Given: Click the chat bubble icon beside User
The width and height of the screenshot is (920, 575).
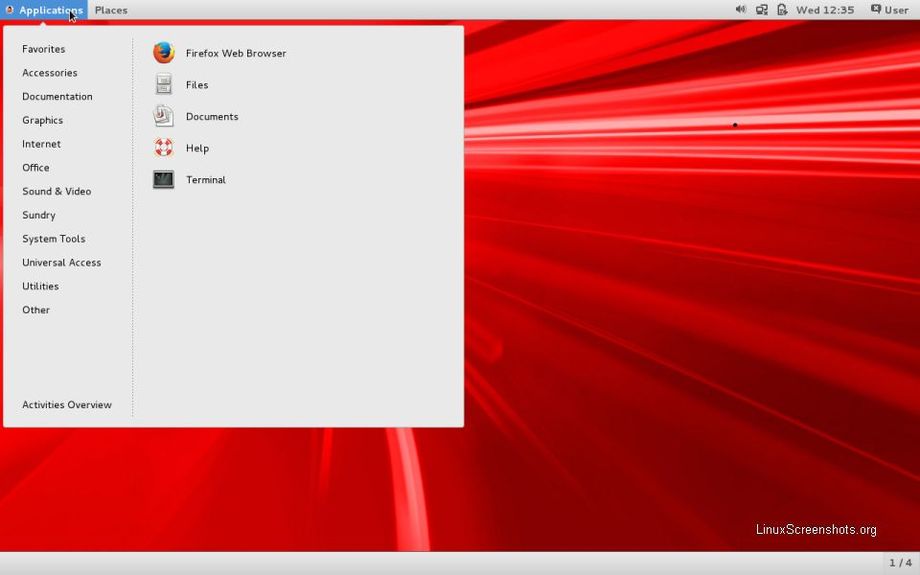Looking at the screenshot, I should click(x=876, y=9).
